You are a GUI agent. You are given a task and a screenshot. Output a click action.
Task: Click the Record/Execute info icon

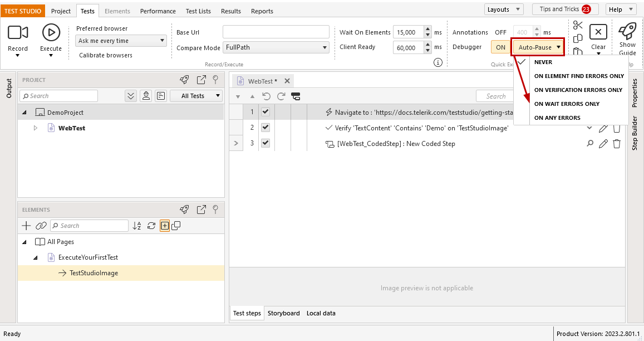tap(438, 62)
